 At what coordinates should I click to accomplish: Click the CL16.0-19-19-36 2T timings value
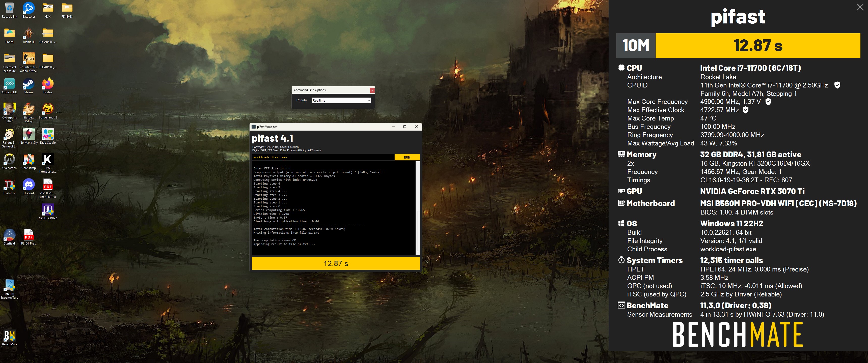(x=746, y=180)
